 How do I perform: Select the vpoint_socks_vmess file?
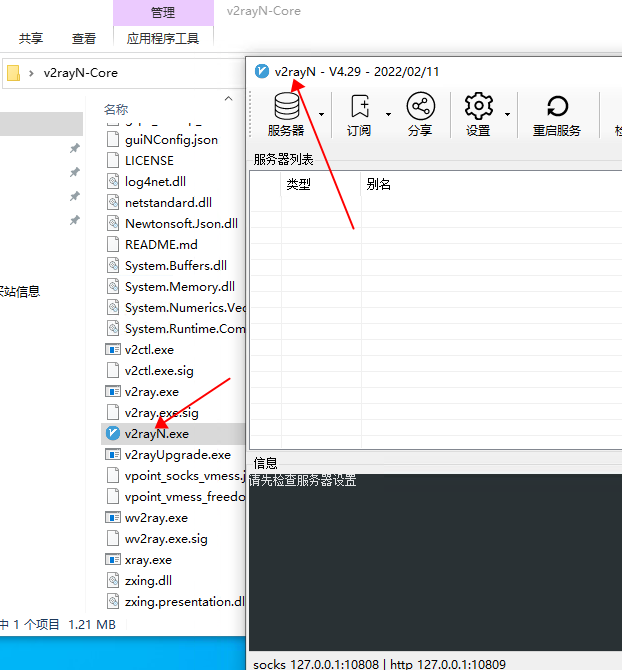(185, 476)
